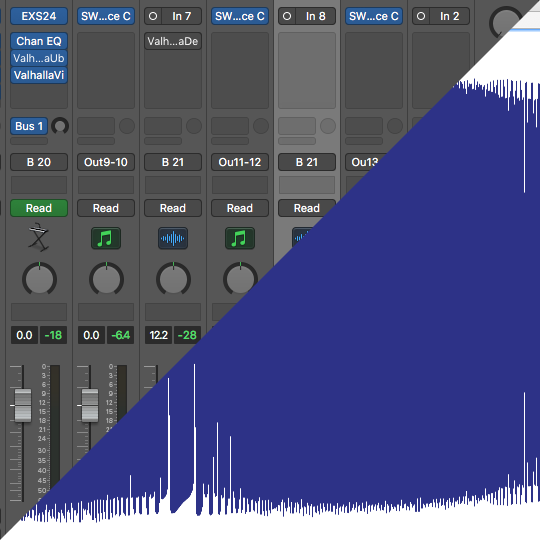Open the In 8 input selector
This screenshot has width=540, height=540.
point(315,16)
